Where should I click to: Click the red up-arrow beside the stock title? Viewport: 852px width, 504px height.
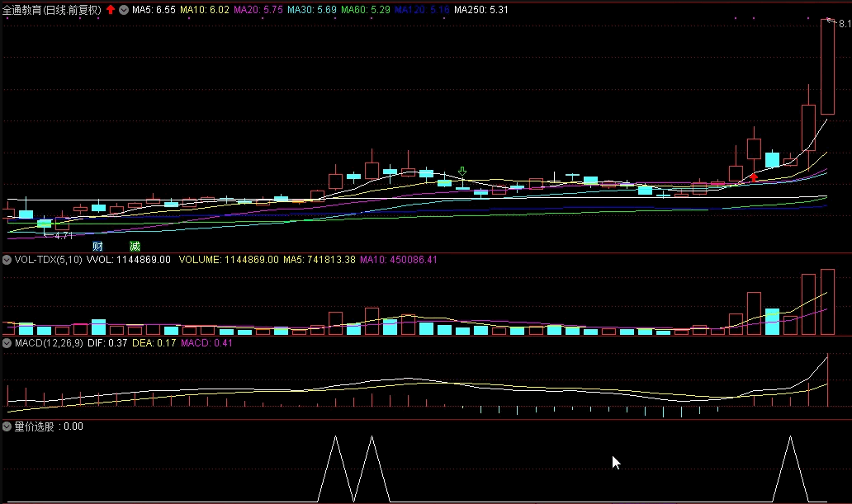[111, 9]
